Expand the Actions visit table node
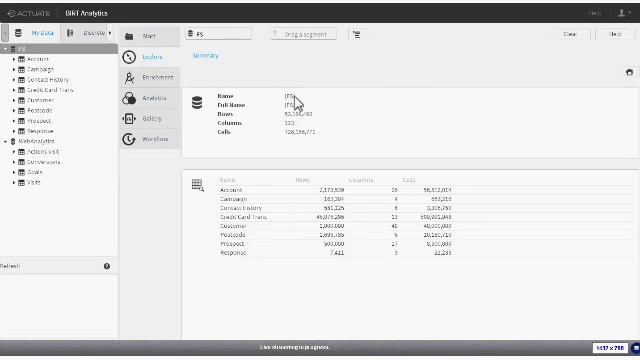The width and height of the screenshot is (640, 360). click(x=14, y=152)
